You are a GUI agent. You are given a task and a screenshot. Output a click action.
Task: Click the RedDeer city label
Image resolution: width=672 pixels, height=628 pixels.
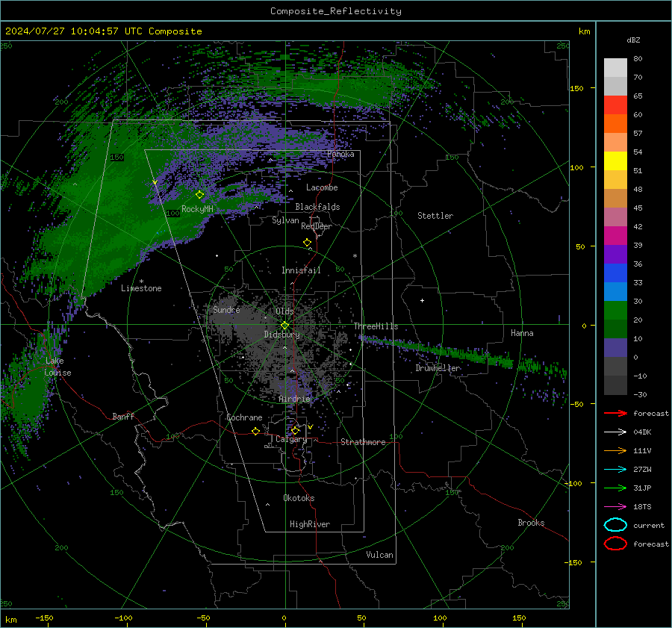[317, 226]
